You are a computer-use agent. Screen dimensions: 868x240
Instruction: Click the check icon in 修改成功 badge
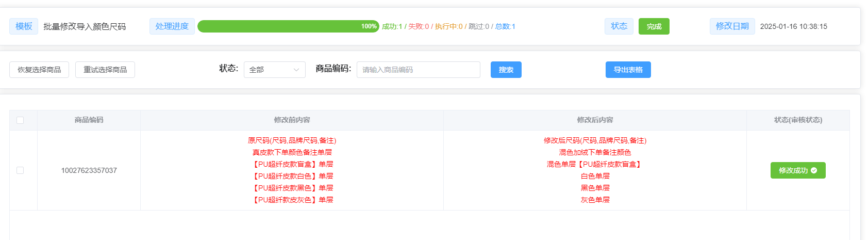(814, 170)
